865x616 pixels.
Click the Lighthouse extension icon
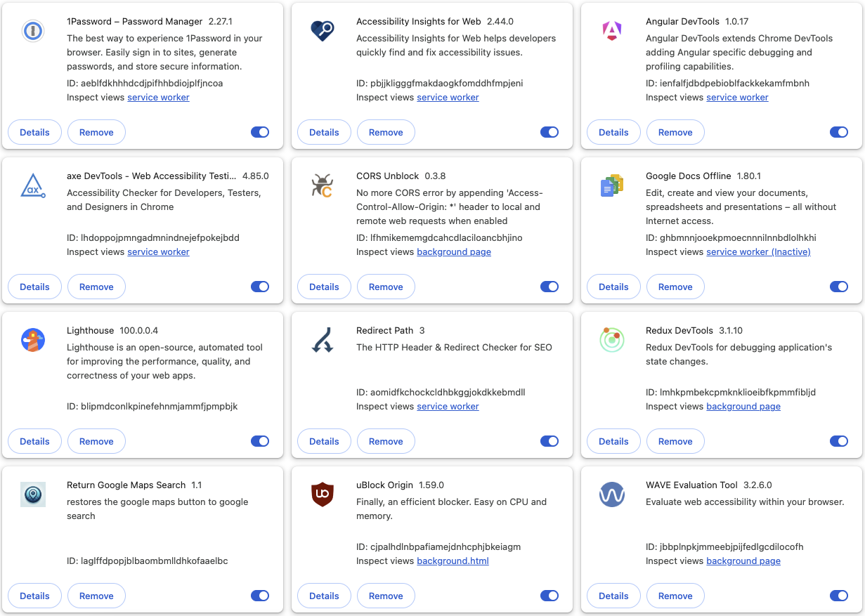tap(33, 340)
